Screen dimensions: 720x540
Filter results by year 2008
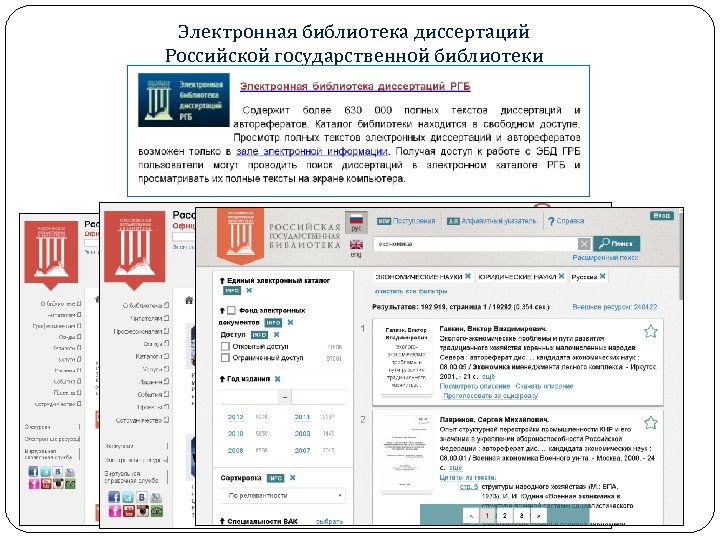[235, 450]
